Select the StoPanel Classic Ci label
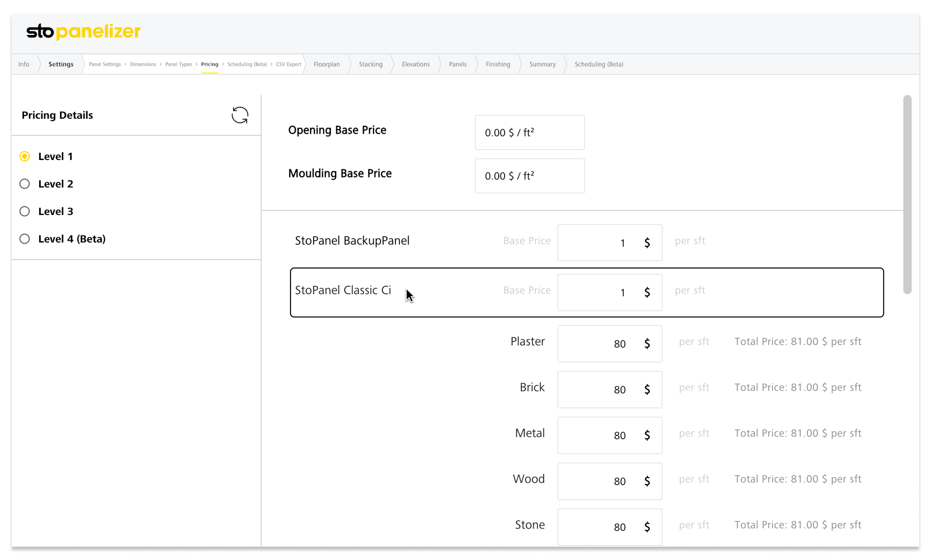This screenshot has height=560, width=930. pyautogui.click(x=342, y=290)
